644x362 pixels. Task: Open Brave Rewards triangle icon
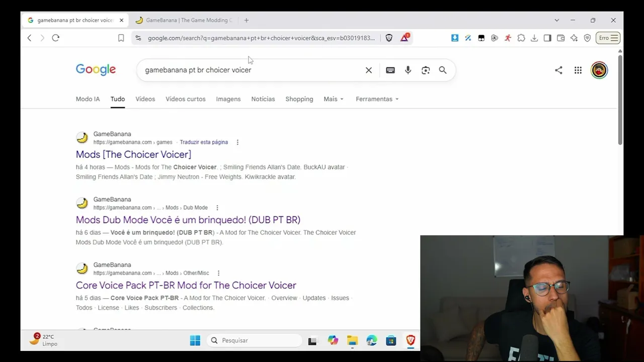(x=405, y=38)
